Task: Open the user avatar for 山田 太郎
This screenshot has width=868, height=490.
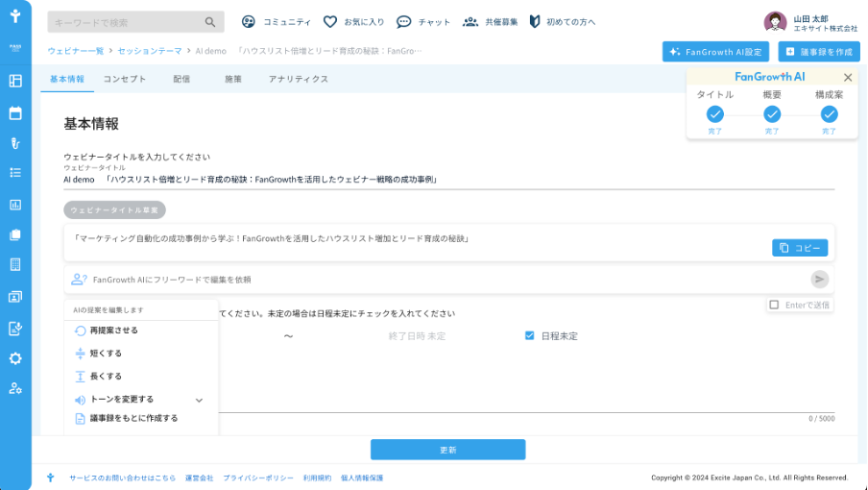Action: (775, 22)
